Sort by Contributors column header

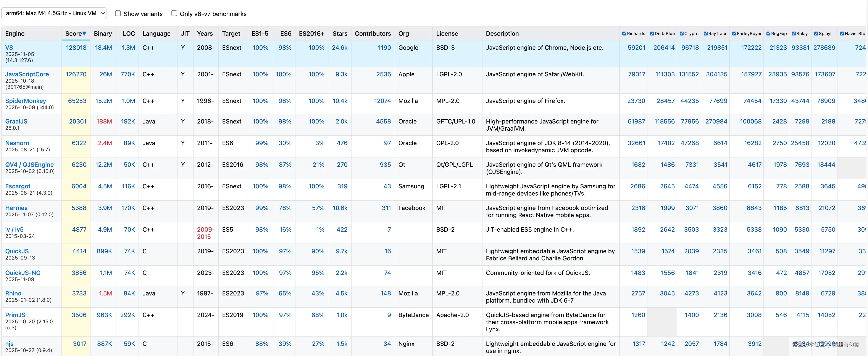click(x=373, y=34)
